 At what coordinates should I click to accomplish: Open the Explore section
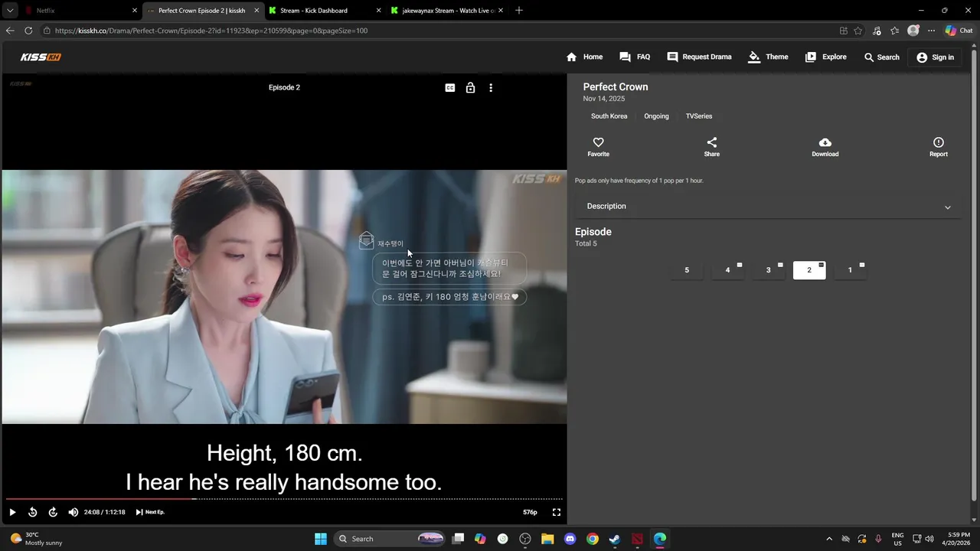coord(825,57)
